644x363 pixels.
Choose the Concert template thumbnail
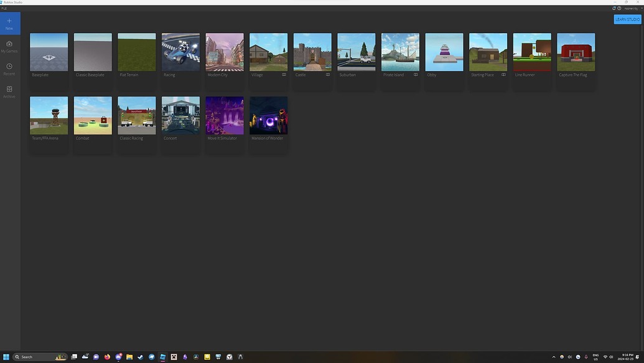(180, 116)
